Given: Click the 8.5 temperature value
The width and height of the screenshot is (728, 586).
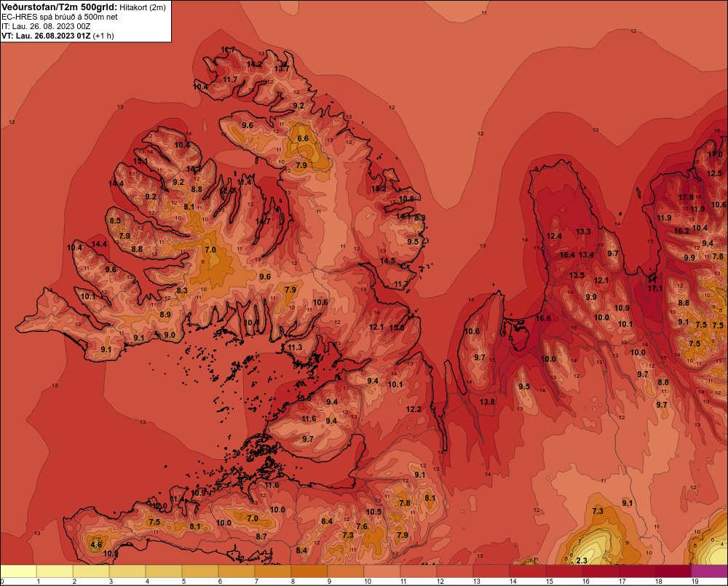Looking at the screenshot, I should point(115,221).
